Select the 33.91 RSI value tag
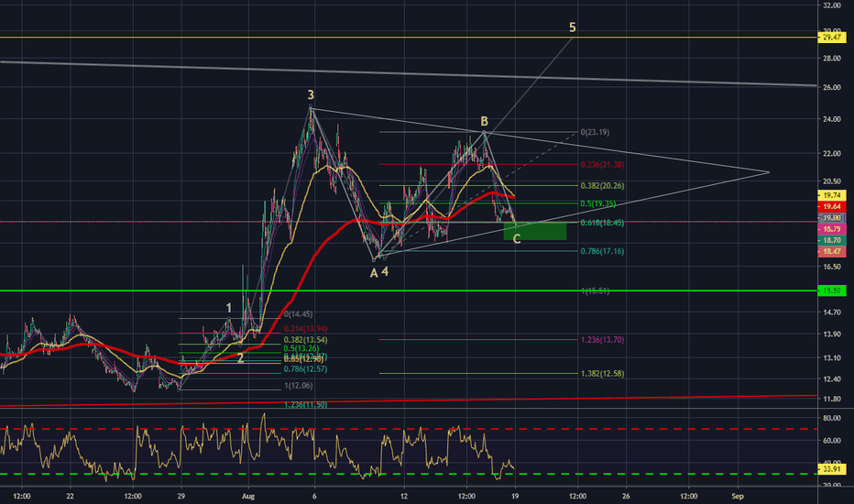 [832, 468]
